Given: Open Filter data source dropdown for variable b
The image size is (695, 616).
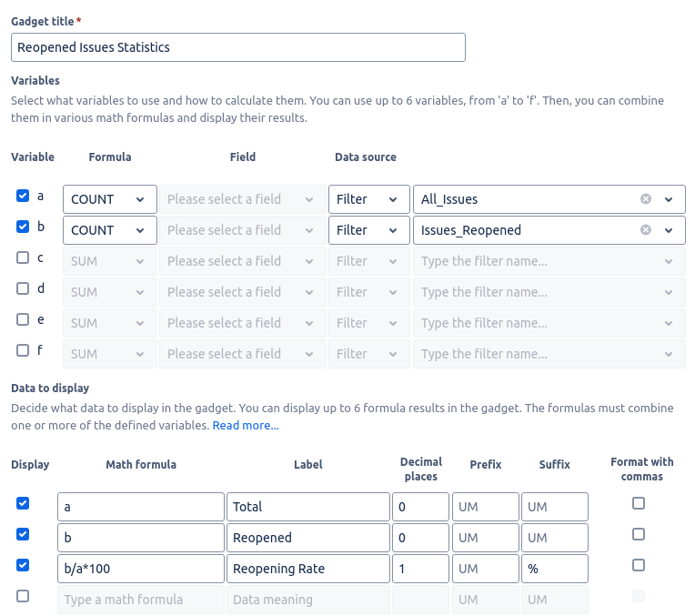Looking at the screenshot, I should point(368,230).
